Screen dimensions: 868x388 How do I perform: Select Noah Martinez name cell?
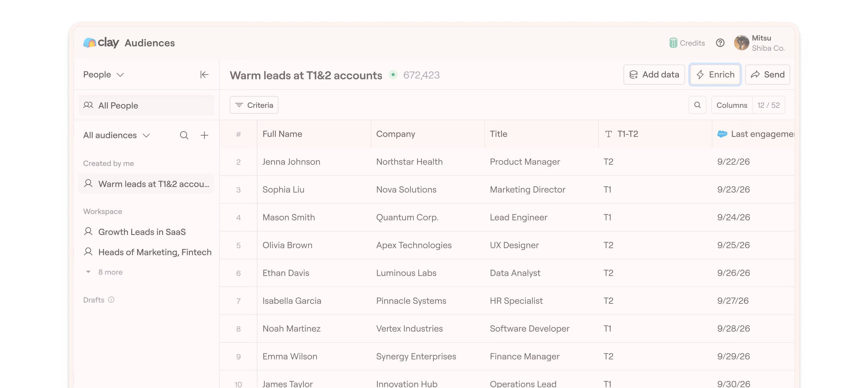coord(314,329)
